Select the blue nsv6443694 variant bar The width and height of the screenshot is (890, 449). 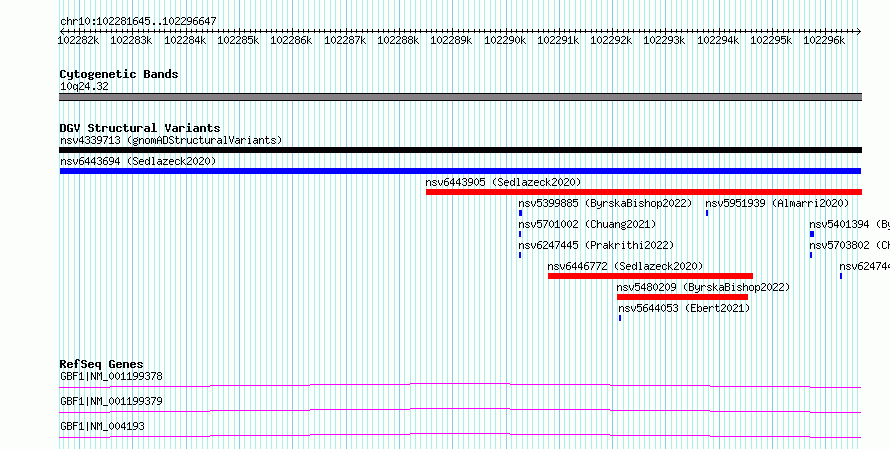pos(460,171)
